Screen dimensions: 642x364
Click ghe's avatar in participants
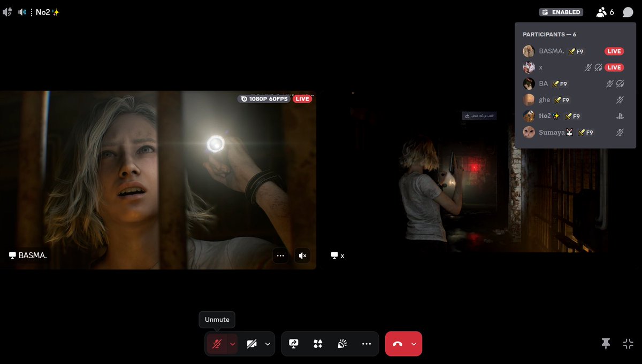(529, 99)
